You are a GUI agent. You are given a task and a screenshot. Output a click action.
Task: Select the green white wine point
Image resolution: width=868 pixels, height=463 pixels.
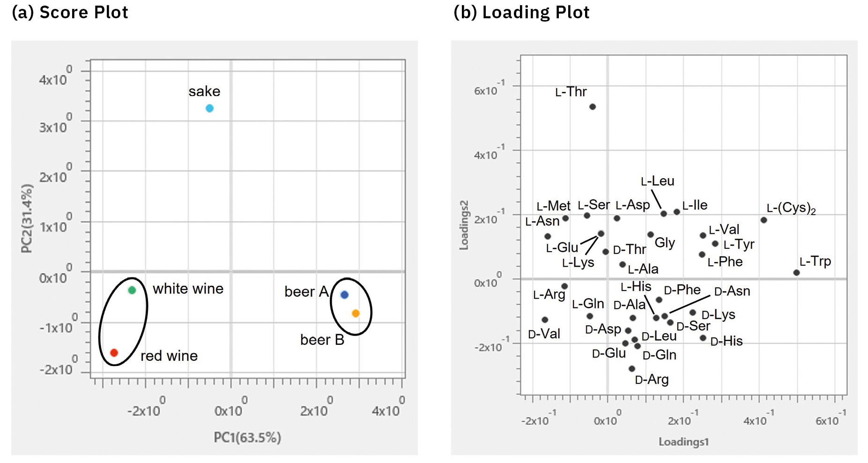point(132,290)
